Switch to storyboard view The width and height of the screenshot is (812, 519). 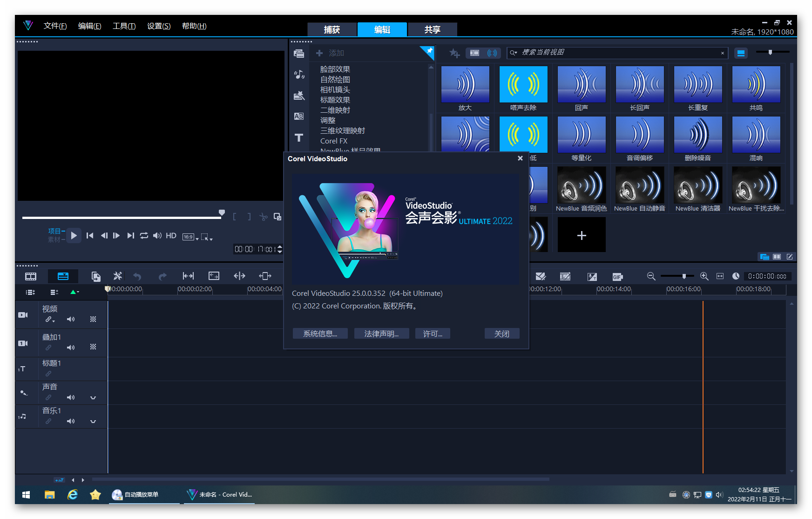pos(31,276)
